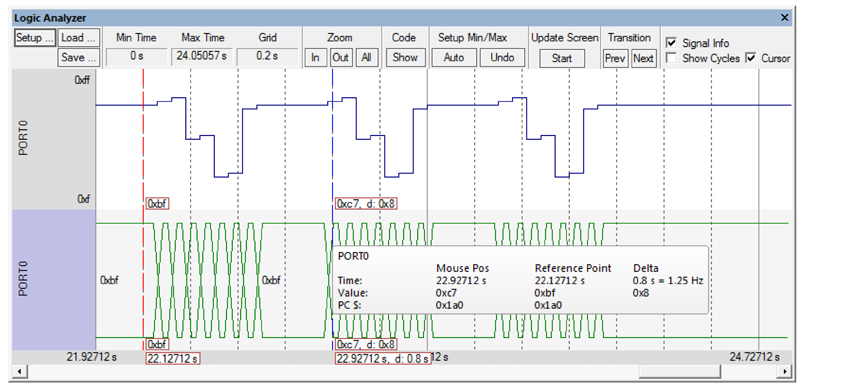This screenshot has width=850, height=385.
Task: Click Auto under Setup Min/Max
Action: 454,58
